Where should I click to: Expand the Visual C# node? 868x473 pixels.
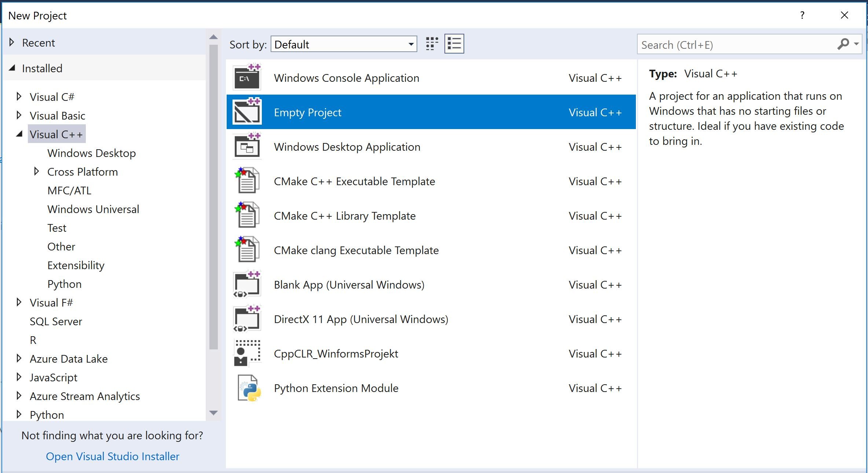click(x=19, y=97)
